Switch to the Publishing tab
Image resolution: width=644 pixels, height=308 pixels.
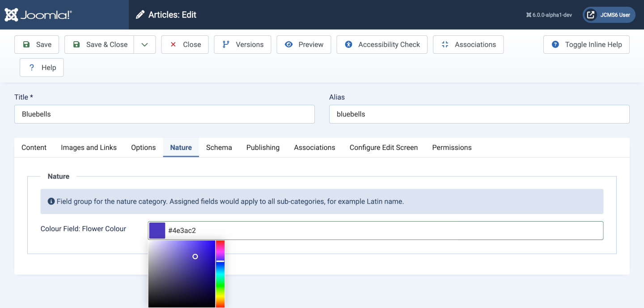click(263, 147)
